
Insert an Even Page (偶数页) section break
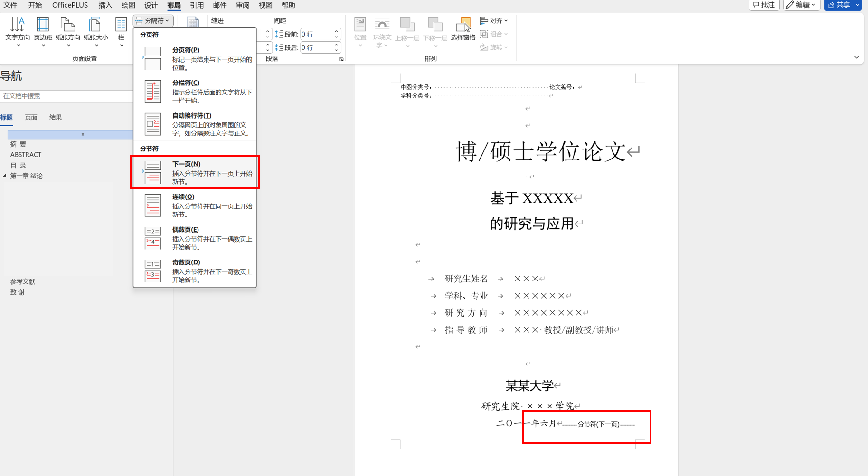[x=195, y=238]
